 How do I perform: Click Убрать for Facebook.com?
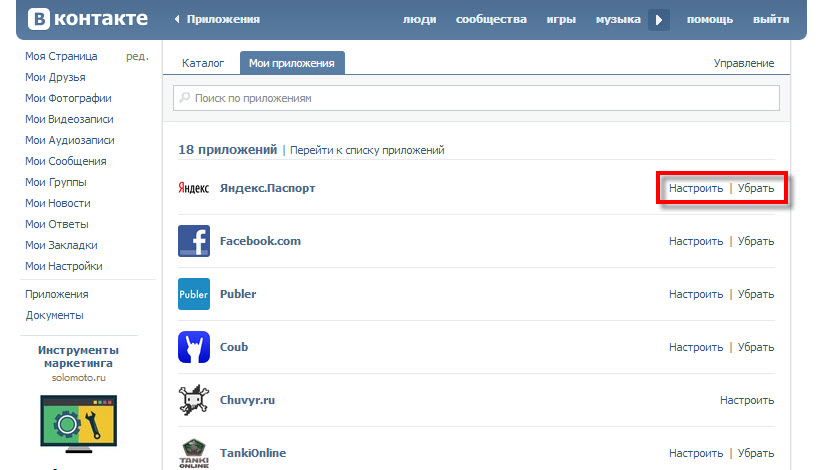click(x=756, y=241)
